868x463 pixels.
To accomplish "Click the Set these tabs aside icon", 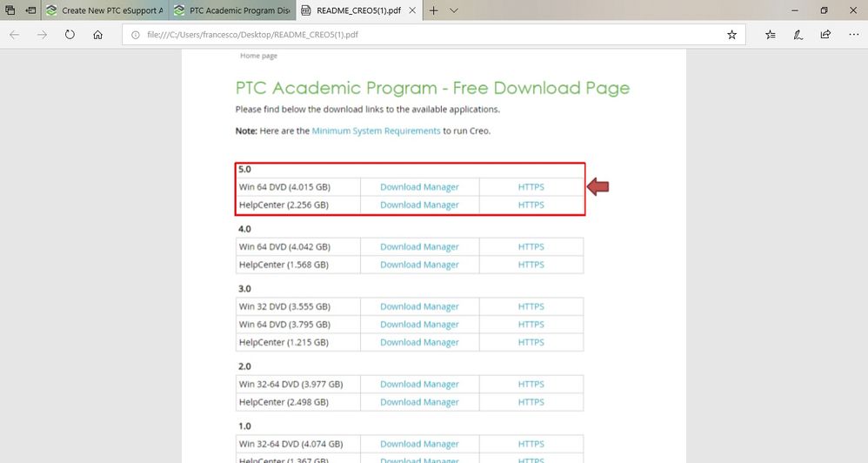I will coord(31,10).
